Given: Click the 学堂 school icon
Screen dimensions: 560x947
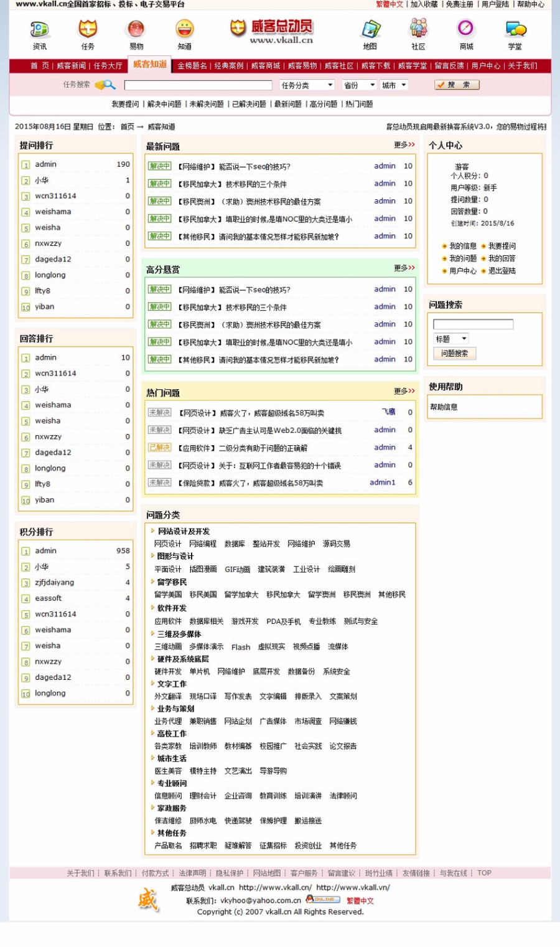Looking at the screenshot, I should pos(515,29).
